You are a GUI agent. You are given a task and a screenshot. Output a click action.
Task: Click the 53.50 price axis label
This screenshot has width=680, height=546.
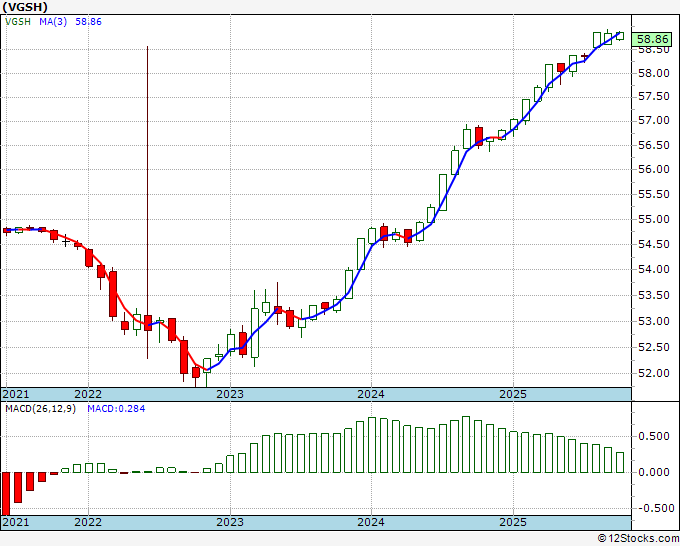654,295
